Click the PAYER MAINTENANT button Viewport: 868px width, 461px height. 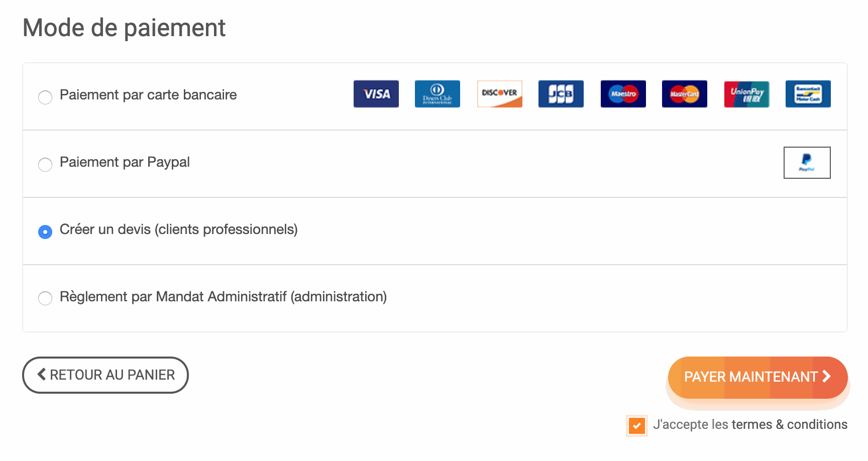(x=757, y=378)
